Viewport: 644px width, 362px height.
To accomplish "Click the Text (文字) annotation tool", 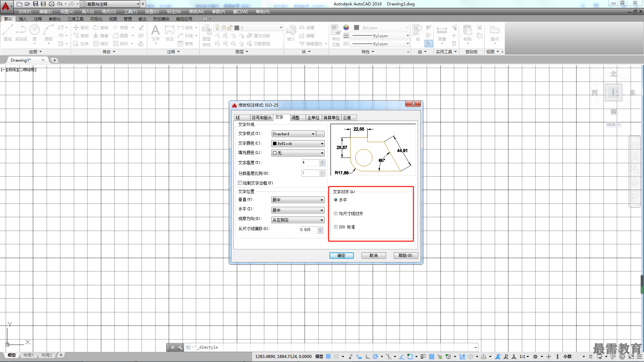I will 155,33.
